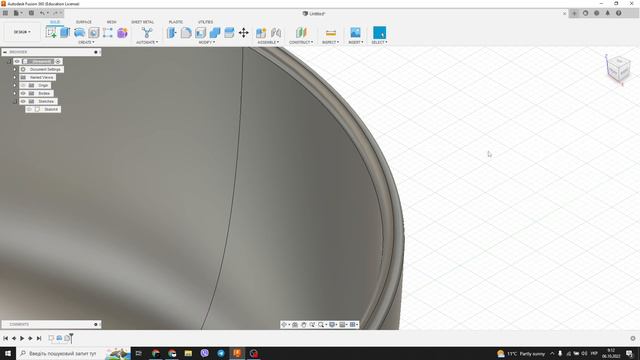Click the Redo arrow
Image resolution: width=640 pixels, height=360 pixels.
[x=55, y=13]
